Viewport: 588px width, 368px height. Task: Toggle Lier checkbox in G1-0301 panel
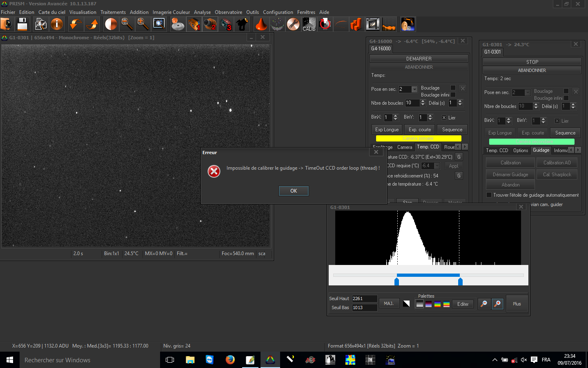[x=557, y=121]
